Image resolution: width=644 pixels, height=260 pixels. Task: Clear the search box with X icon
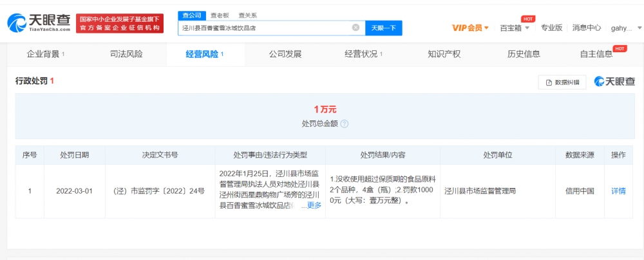point(355,28)
